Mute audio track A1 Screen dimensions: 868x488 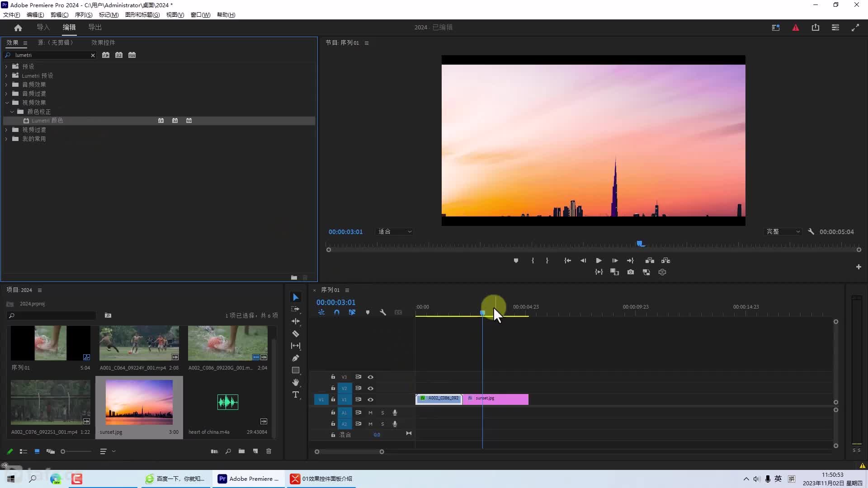370,413
